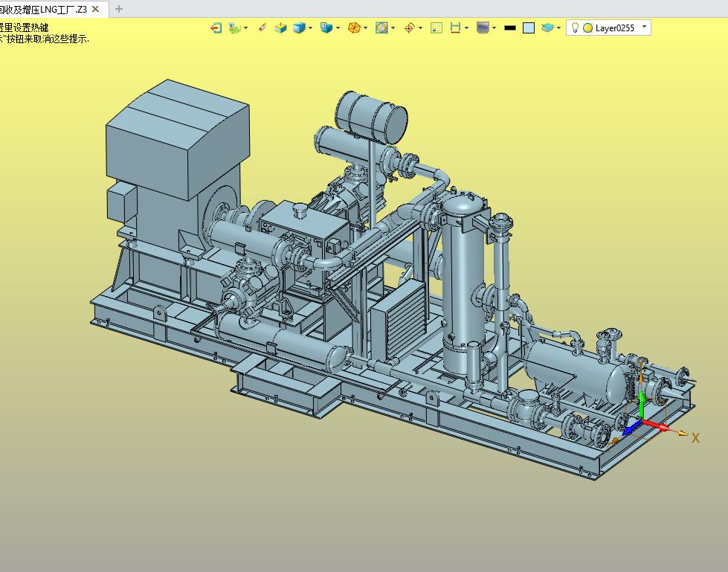Click the light blue face color swatch
The image size is (728, 572).
point(529,28)
